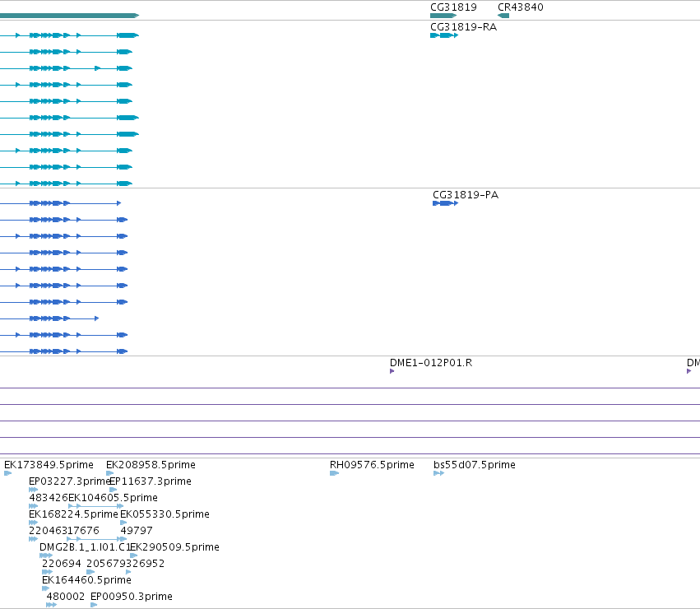Screen dimensions: 700x609
Task: Click the CR43840 gene arrow glyph
Action: click(503, 16)
